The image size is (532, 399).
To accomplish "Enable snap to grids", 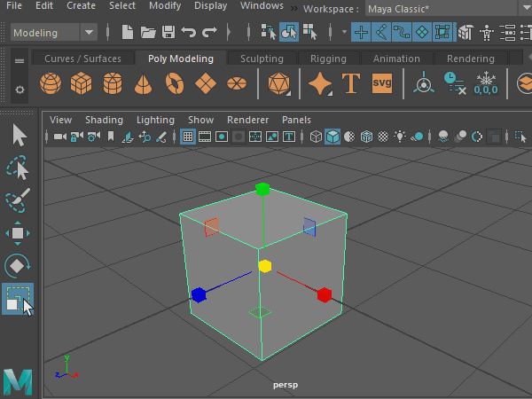I will click(x=360, y=33).
